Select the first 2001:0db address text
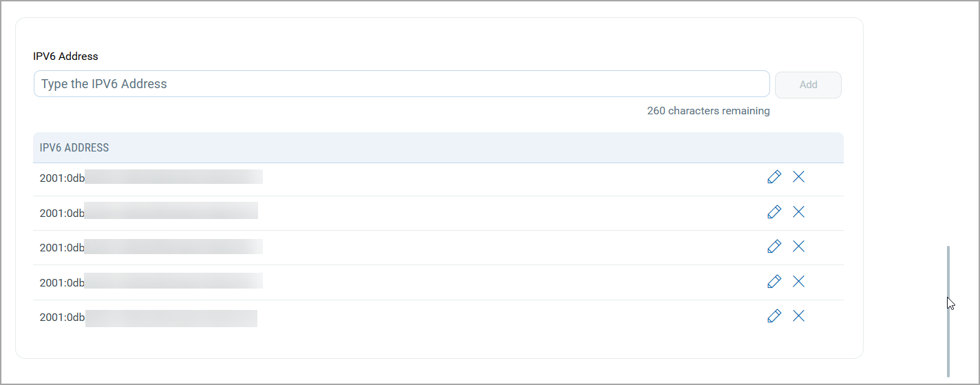 (x=62, y=178)
